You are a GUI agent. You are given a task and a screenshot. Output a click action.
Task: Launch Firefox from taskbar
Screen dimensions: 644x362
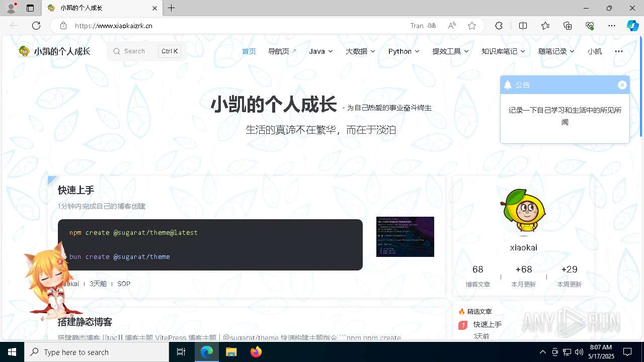coord(256,352)
